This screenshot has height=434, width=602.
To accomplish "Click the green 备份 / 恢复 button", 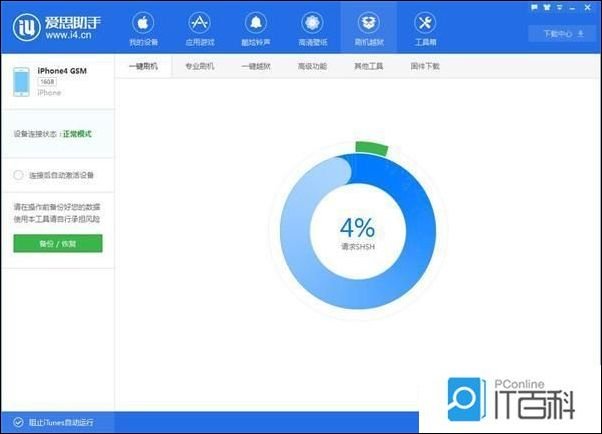I will coord(58,243).
